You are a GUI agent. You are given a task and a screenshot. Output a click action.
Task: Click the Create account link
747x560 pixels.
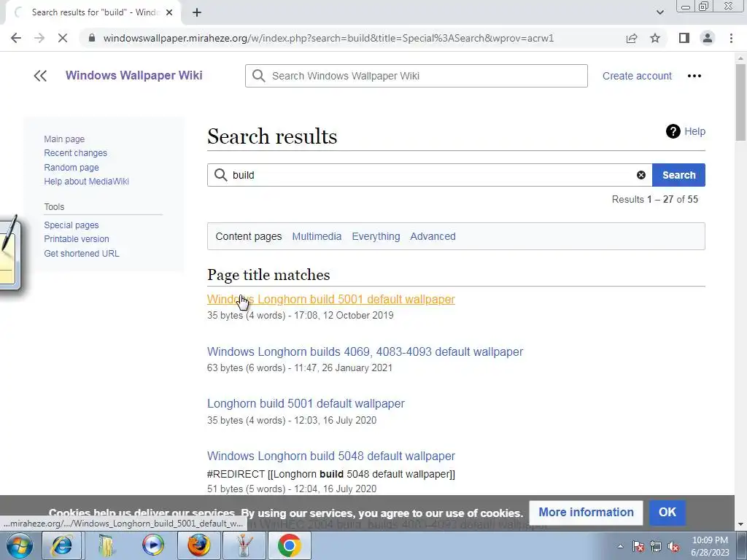tap(637, 76)
